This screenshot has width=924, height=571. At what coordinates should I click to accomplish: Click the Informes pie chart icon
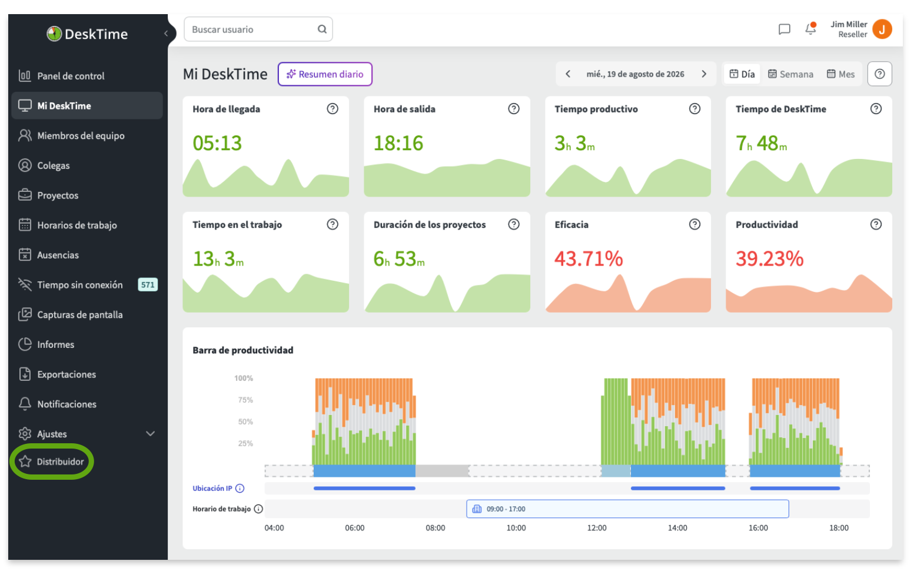(x=25, y=344)
